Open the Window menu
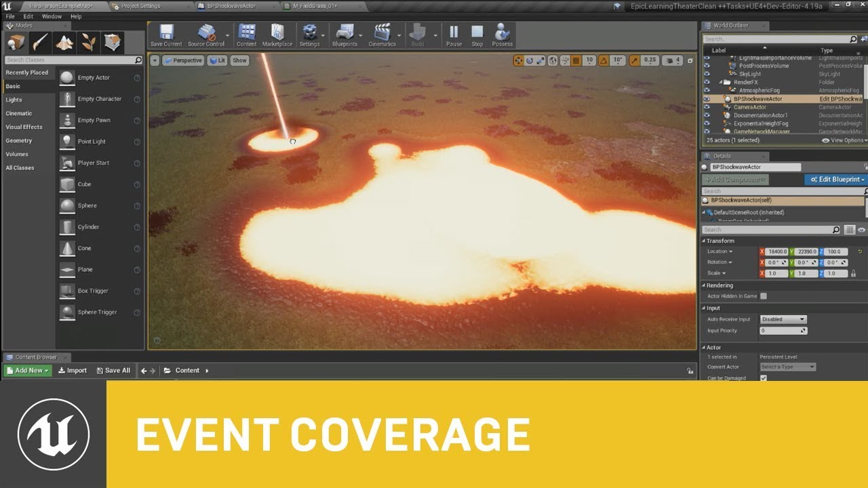Viewport: 868px width, 488px height. click(x=52, y=16)
